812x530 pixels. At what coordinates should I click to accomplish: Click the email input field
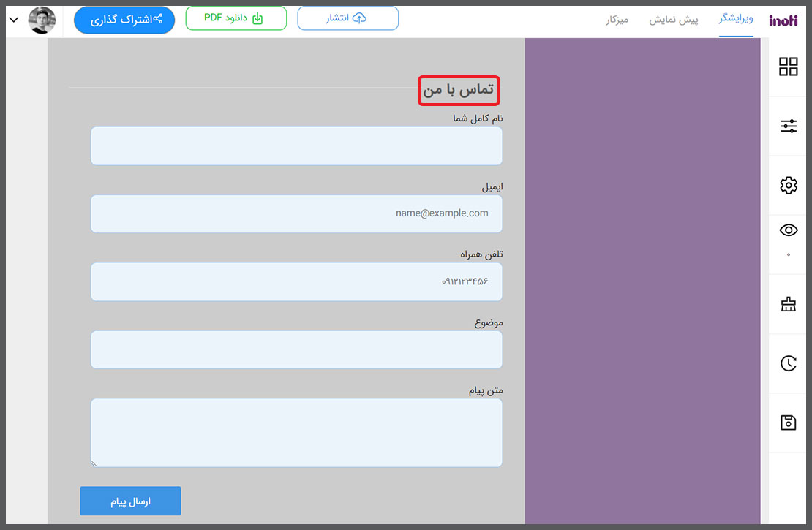point(296,213)
